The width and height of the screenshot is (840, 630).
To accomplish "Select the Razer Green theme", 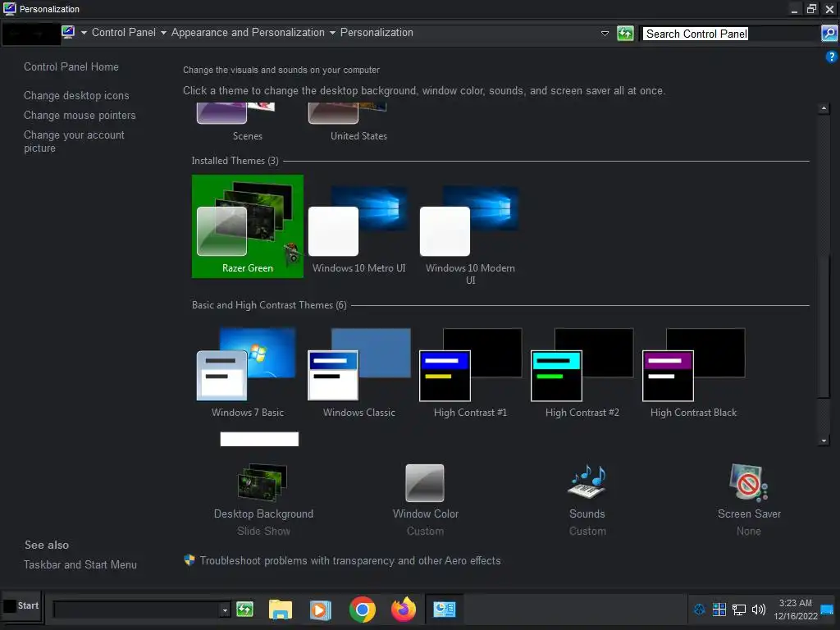I will [248, 226].
